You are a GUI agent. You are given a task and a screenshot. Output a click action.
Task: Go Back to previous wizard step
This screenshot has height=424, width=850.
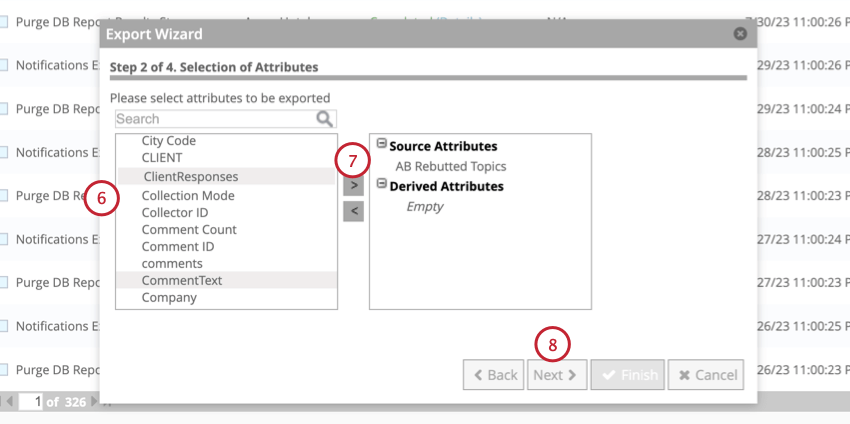[x=494, y=375]
